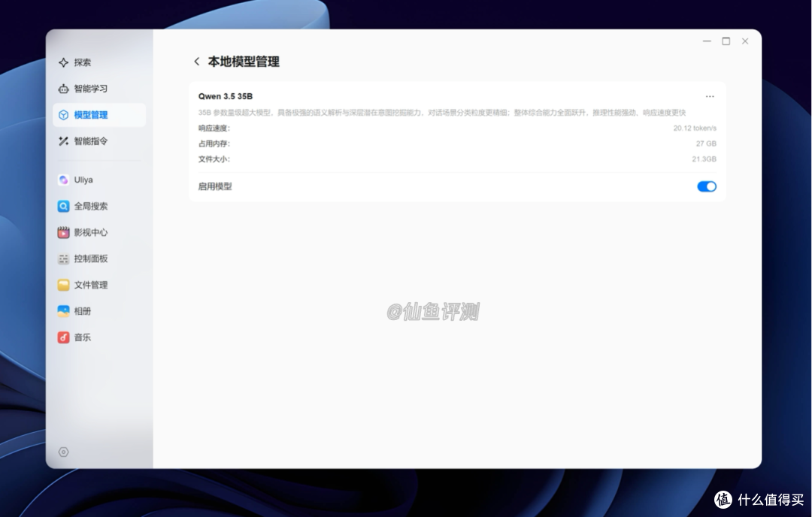Click the 本地模型管理 page heading

click(244, 62)
